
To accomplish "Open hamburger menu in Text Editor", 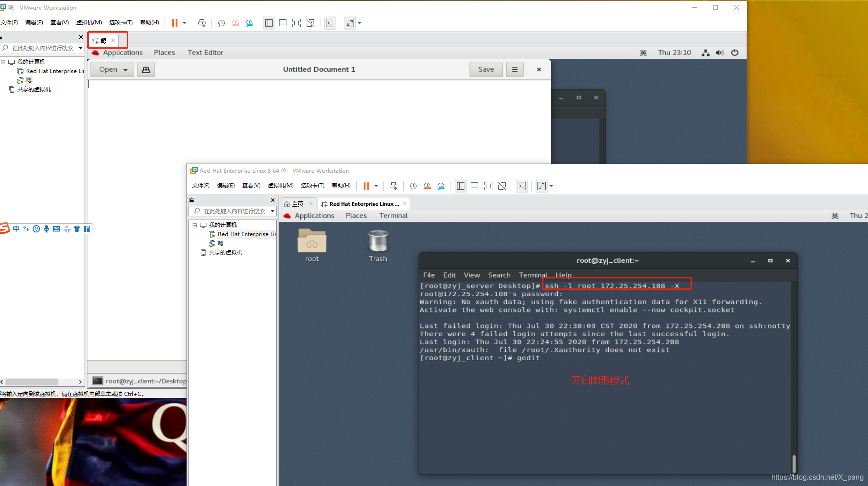I will click(x=515, y=69).
